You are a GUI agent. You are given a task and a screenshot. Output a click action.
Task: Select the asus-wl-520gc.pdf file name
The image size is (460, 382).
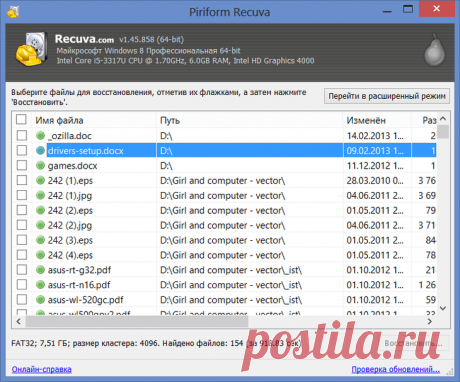[86, 300]
